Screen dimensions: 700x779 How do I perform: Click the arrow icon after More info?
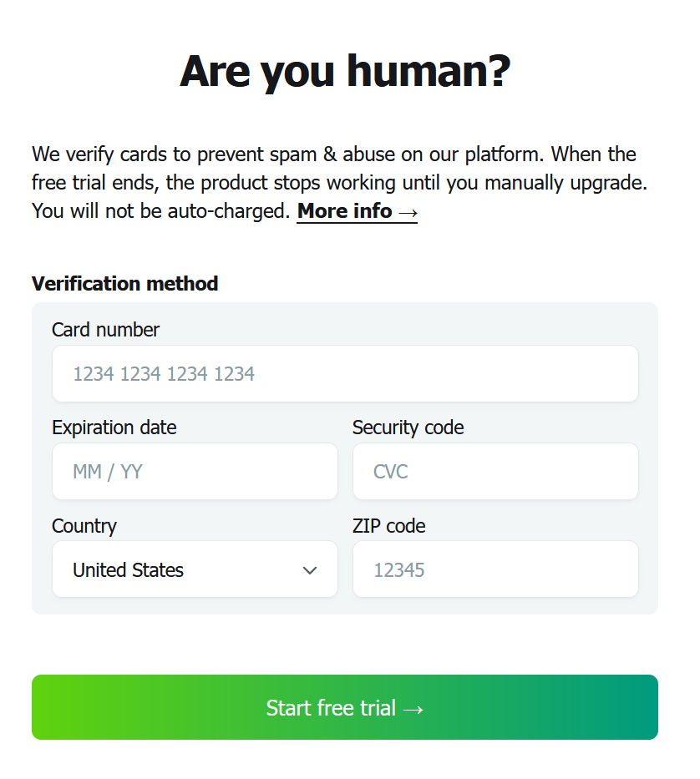coord(408,212)
